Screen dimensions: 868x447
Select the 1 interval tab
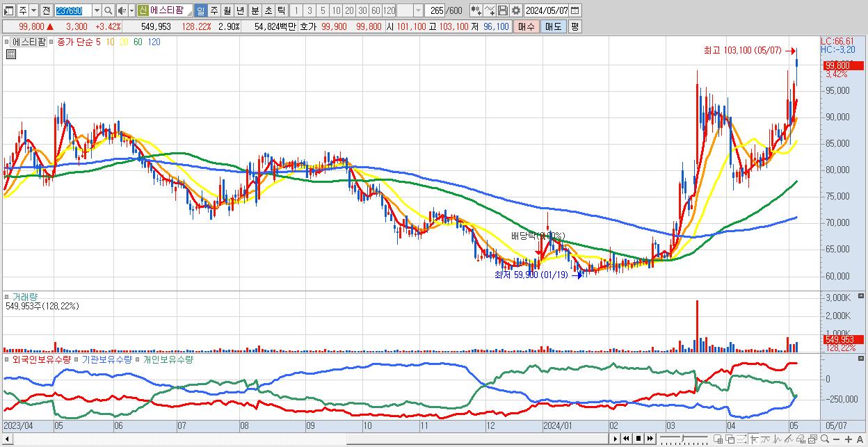click(x=296, y=10)
